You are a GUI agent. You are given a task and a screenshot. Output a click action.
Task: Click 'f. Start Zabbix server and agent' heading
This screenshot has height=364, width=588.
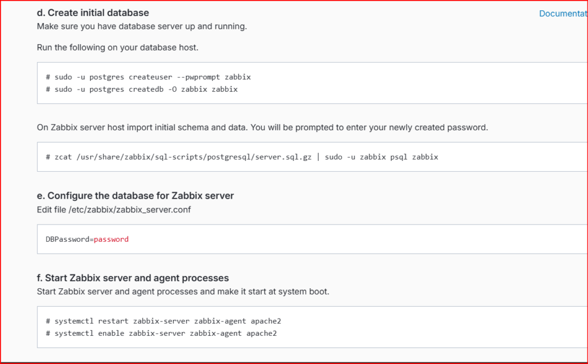[133, 278]
